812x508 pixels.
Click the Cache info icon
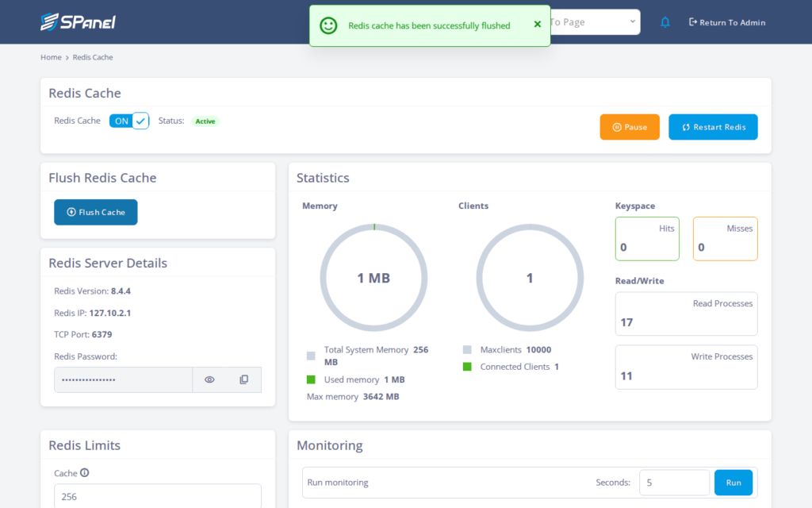click(x=84, y=473)
